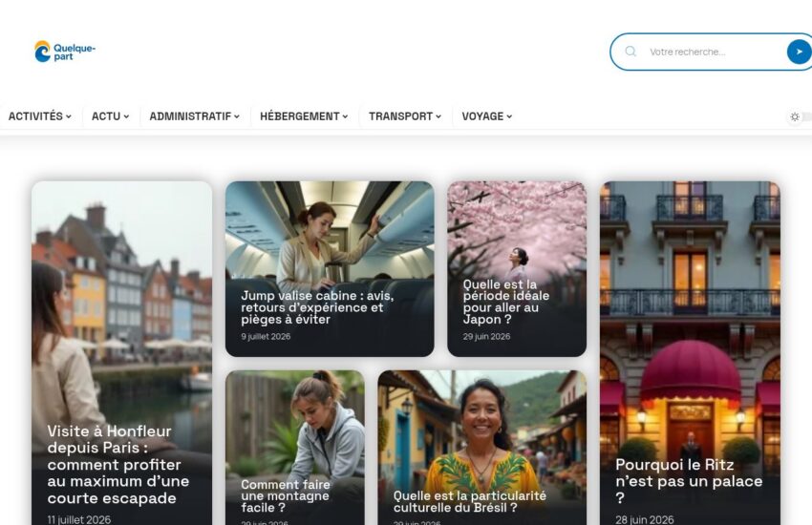Open the TRANSPORT menu item
Image resolution: width=812 pixels, height=525 pixels.
pyautogui.click(x=401, y=116)
